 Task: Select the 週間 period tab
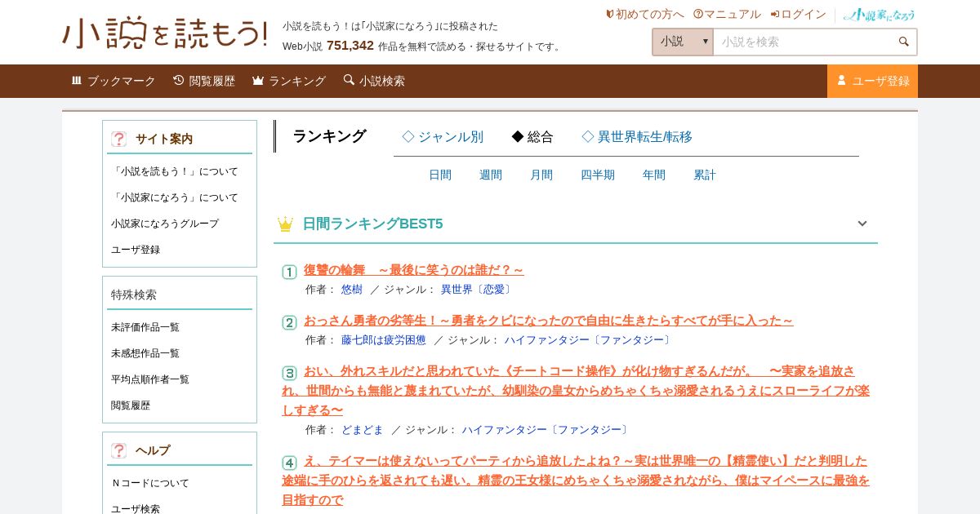[x=491, y=175]
